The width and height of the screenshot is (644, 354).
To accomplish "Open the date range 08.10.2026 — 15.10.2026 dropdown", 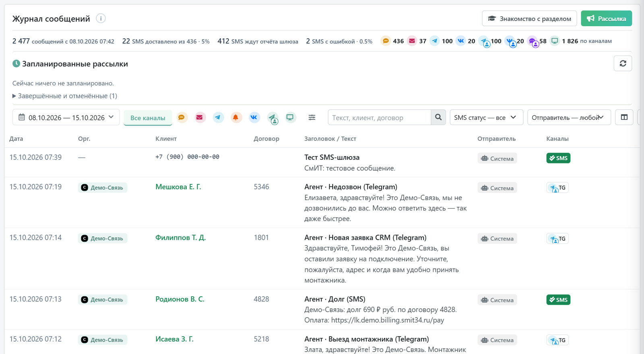I will (66, 117).
